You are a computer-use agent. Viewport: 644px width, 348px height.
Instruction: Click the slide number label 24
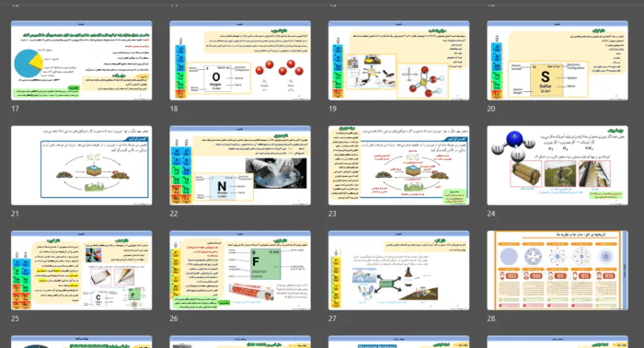pos(491,214)
